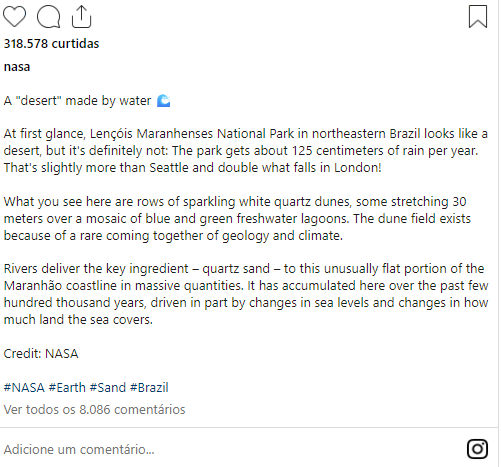Open Instagram via the camera logo icon

[477, 449]
